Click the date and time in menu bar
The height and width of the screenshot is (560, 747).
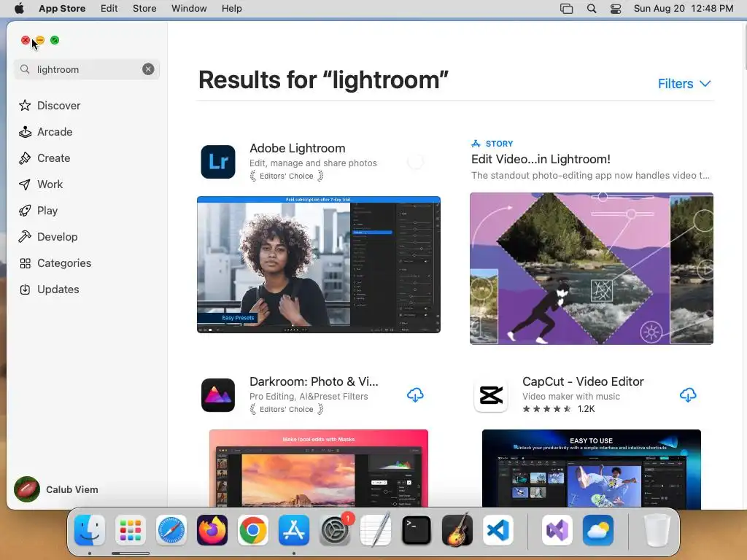pyautogui.click(x=683, y=8)
